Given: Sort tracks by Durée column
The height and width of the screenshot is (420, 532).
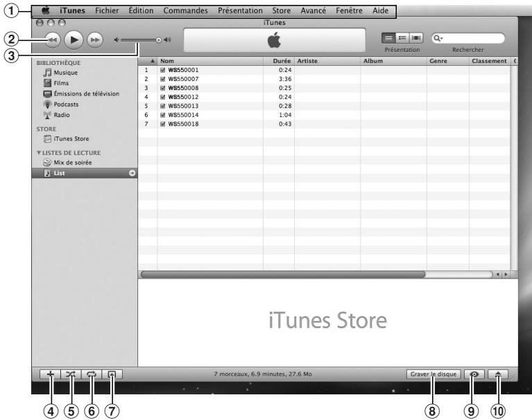Looking at the screenshot, I should [x=279, y=61].
